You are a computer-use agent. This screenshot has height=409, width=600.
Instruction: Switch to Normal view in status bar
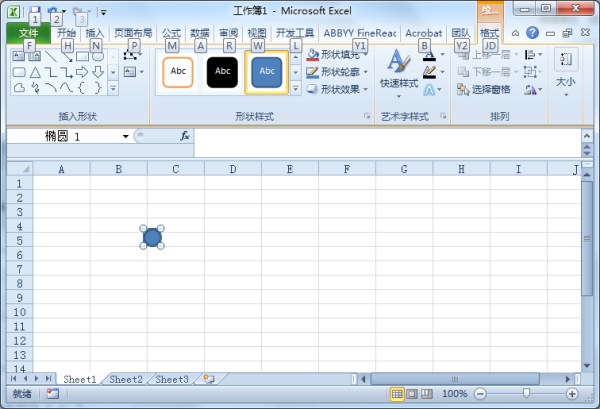click(397, 394)
